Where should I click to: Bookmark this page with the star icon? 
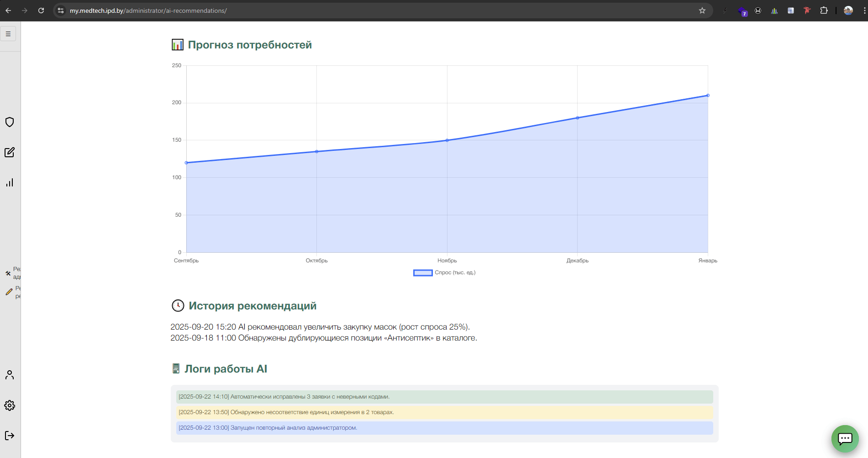(702, 11)
